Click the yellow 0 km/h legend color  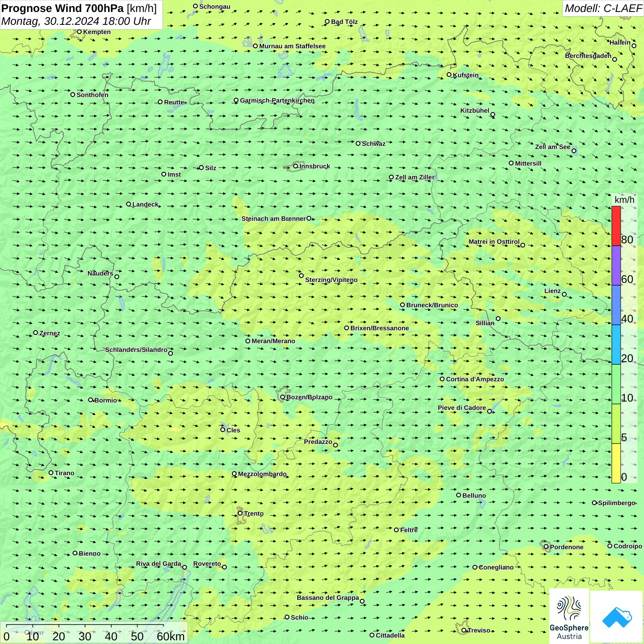click(616, 463)
